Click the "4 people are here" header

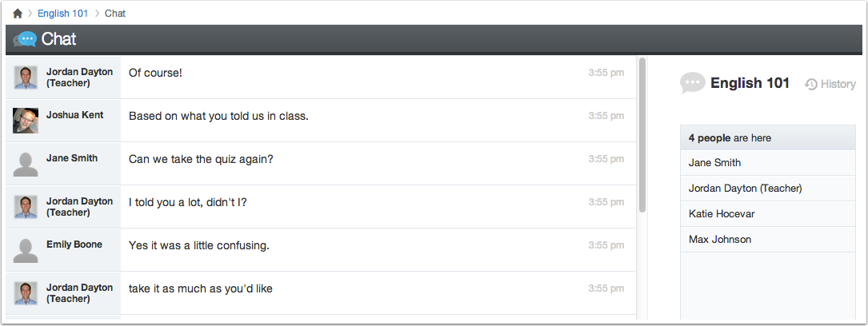click(768, 138)
